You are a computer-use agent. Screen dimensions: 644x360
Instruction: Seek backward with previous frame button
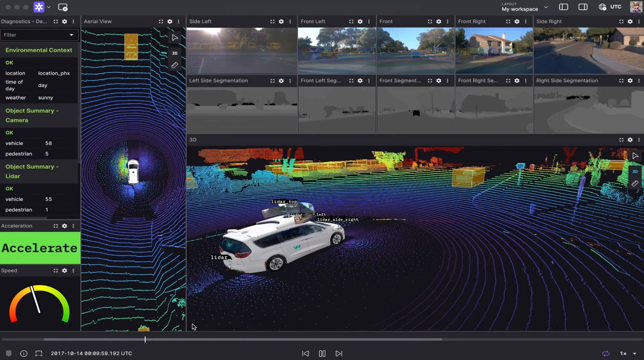(306, 354)
